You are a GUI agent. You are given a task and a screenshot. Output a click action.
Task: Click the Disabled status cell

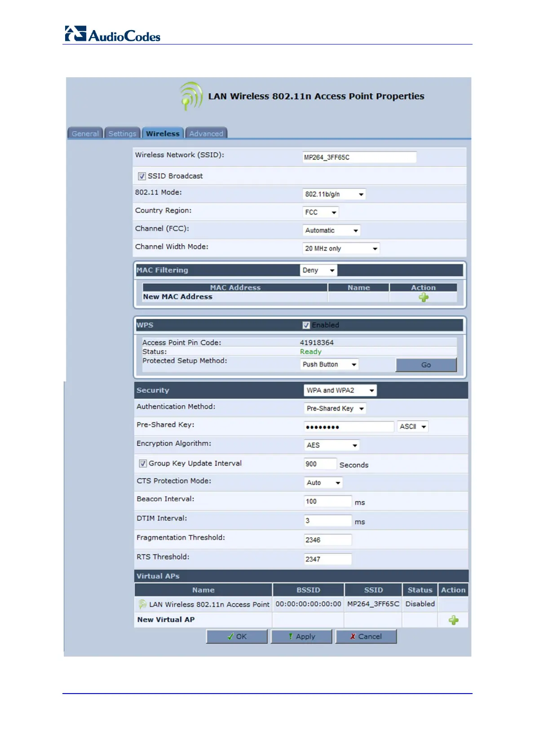pyautogui.click(x=420, y=604)
